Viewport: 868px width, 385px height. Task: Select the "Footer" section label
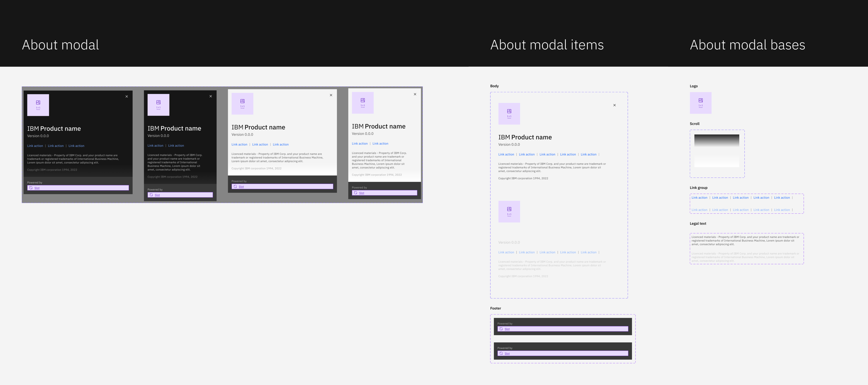(x=495, y=308)
